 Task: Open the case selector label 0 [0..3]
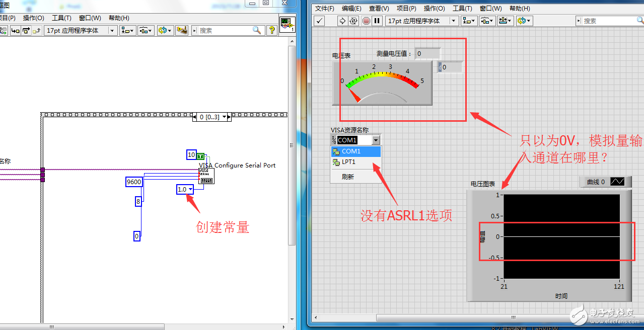[x=212, y=117]
